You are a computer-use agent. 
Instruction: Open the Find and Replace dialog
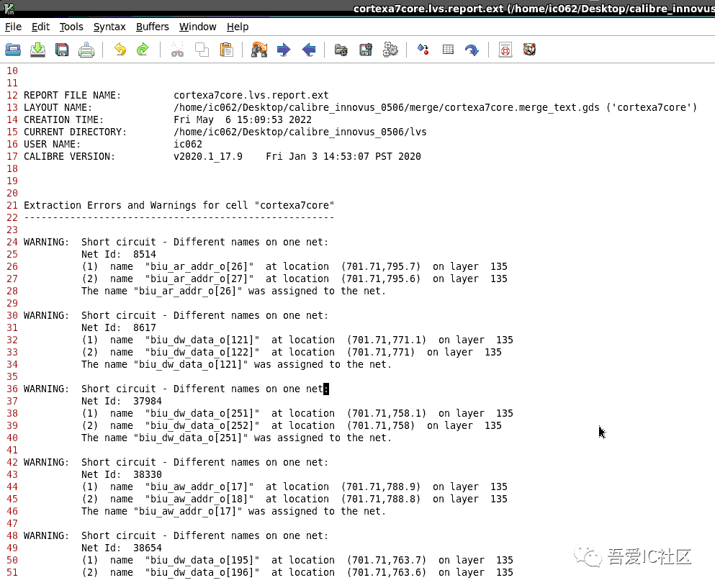pos(259,49)
